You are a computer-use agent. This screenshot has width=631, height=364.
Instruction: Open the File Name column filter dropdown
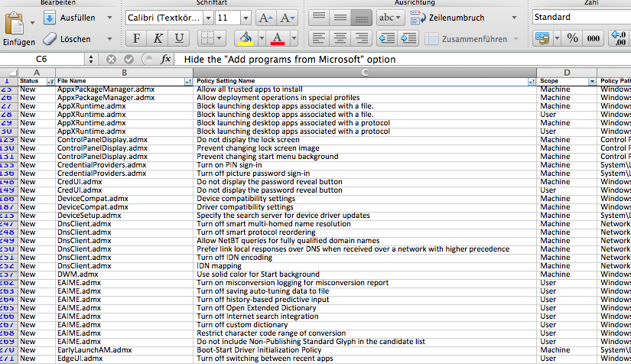[x=188, y=81]
